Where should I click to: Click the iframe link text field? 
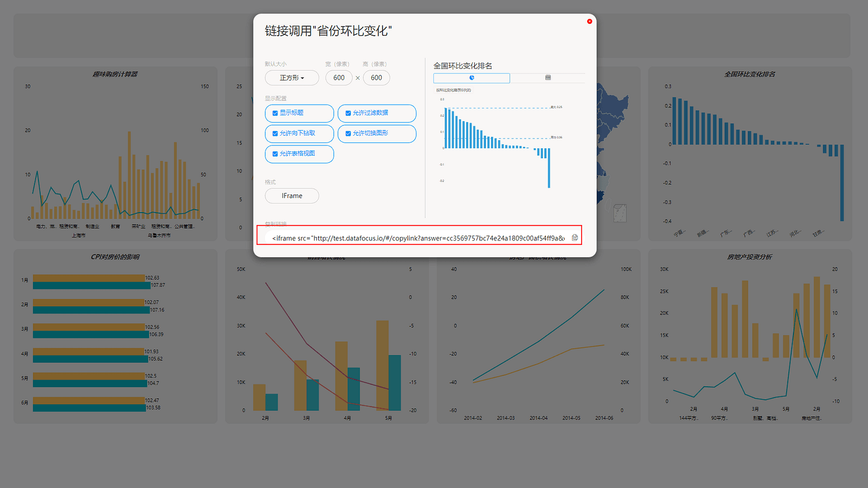(x=418, y=238)
